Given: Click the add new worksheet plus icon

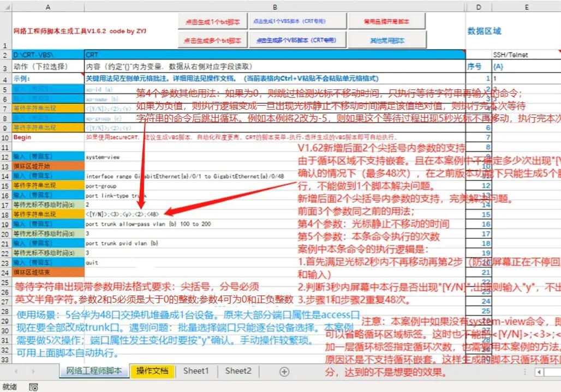Looking at the screenshot, I should (x=283, y=371).
